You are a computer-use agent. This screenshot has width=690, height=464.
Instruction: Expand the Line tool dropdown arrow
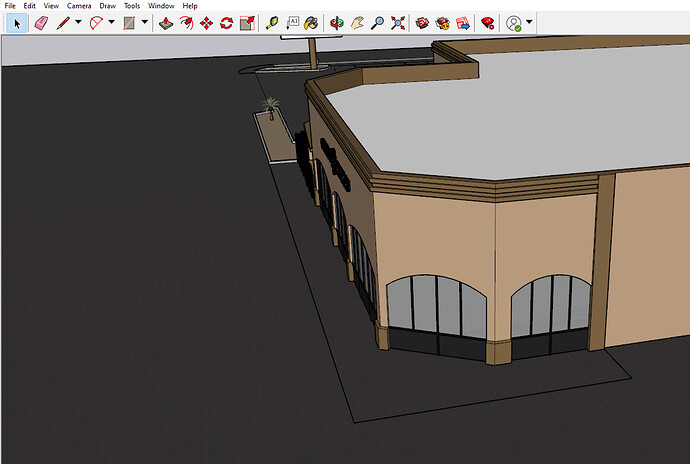pyautogui.click(x=78, y=22)
